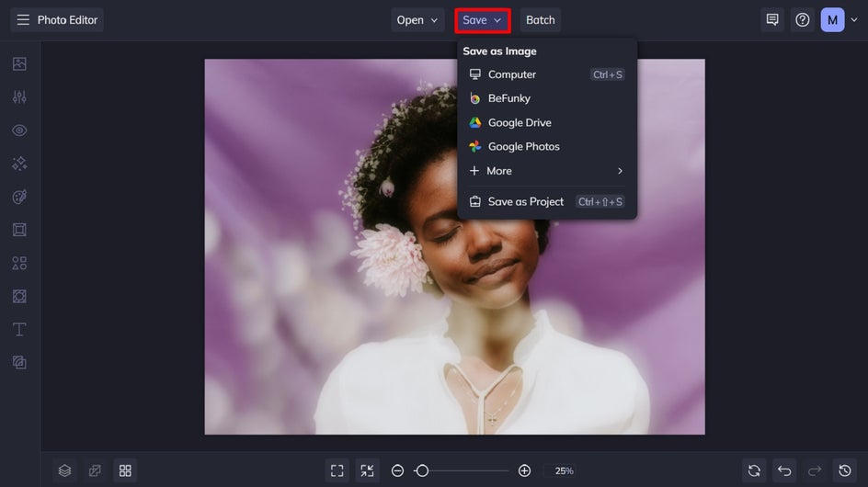This screenshot has width=868, height=487.
Task: Expand the More save destinations submenu
Action: click(x=546, y=171)
